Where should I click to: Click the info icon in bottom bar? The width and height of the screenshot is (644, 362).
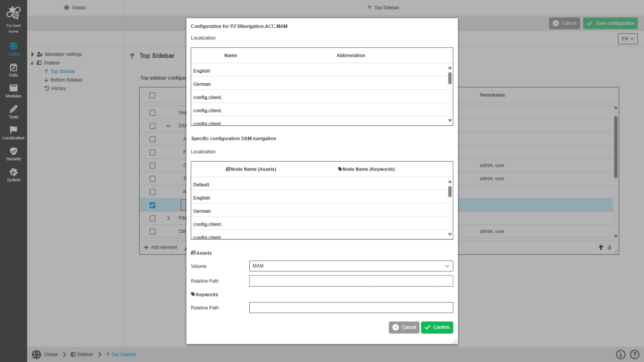[x=621, y=354]
